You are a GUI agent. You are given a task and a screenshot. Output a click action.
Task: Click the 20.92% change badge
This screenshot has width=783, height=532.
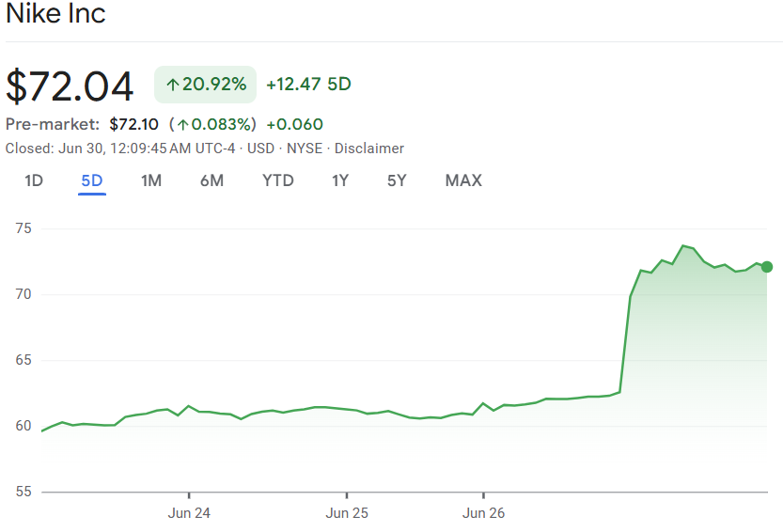pos(205,85)
